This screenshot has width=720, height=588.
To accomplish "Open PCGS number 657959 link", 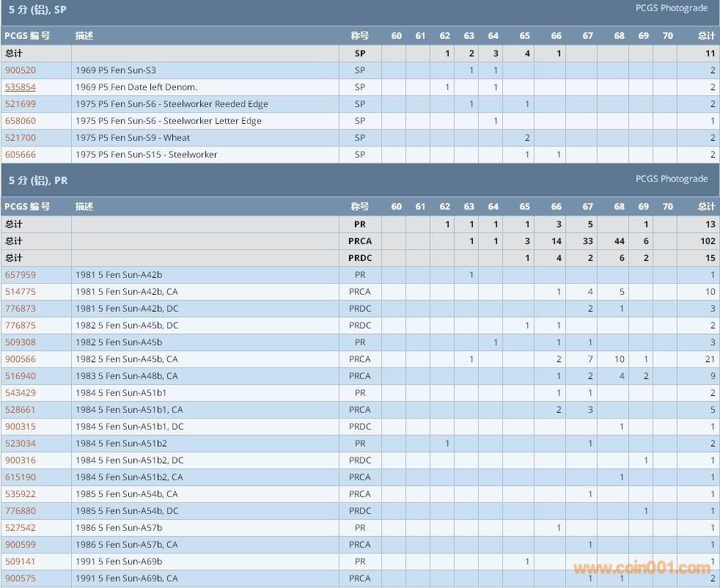I will tap(21, 275).
